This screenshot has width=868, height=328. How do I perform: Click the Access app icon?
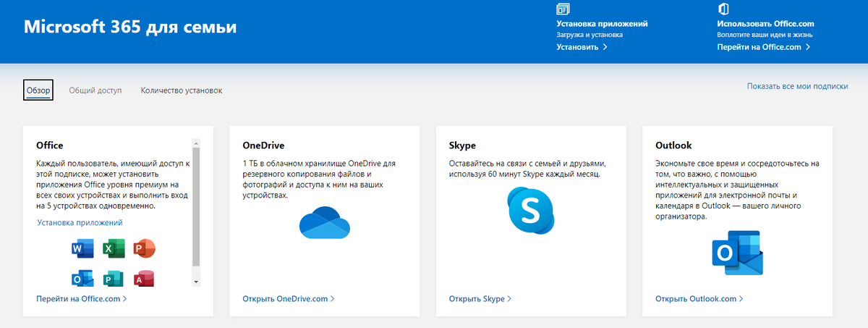(144, 278)
